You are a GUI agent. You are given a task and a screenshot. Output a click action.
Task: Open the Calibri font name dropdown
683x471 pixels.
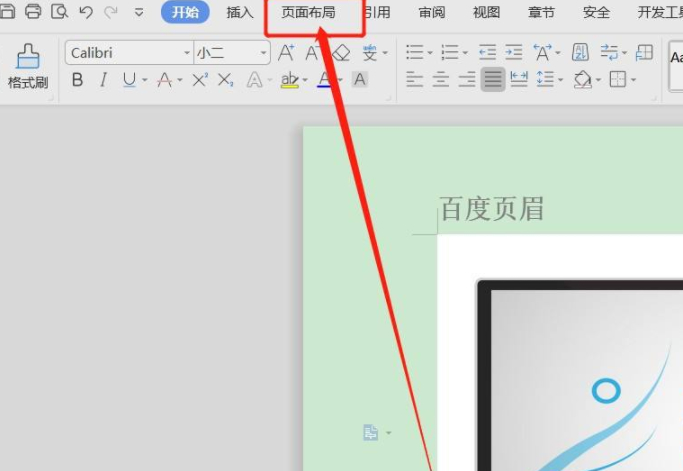187,53
